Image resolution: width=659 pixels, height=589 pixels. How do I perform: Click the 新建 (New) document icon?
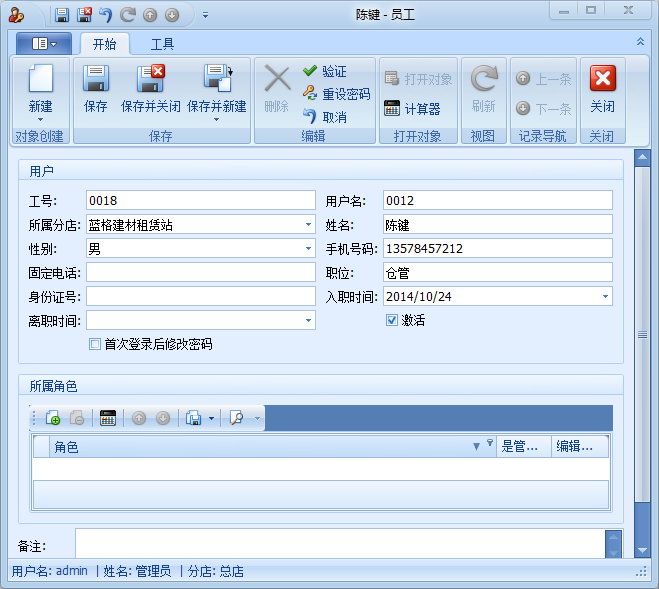coord(40,80)
